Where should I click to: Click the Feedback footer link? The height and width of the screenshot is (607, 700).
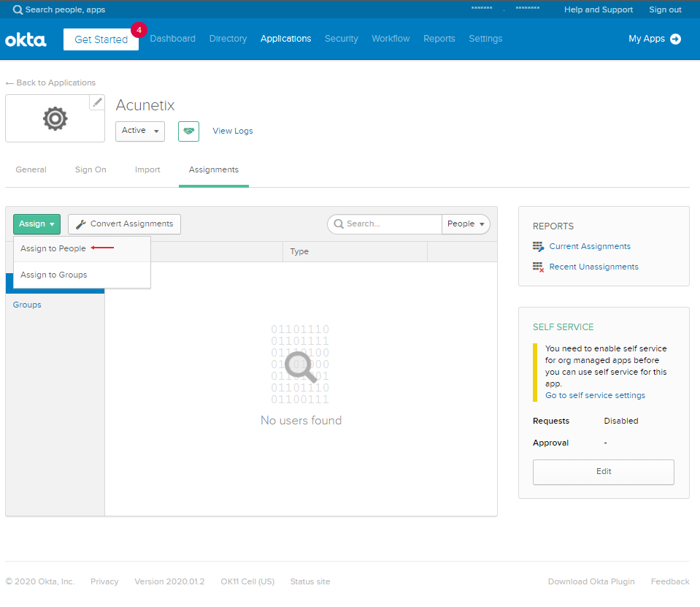669,581
